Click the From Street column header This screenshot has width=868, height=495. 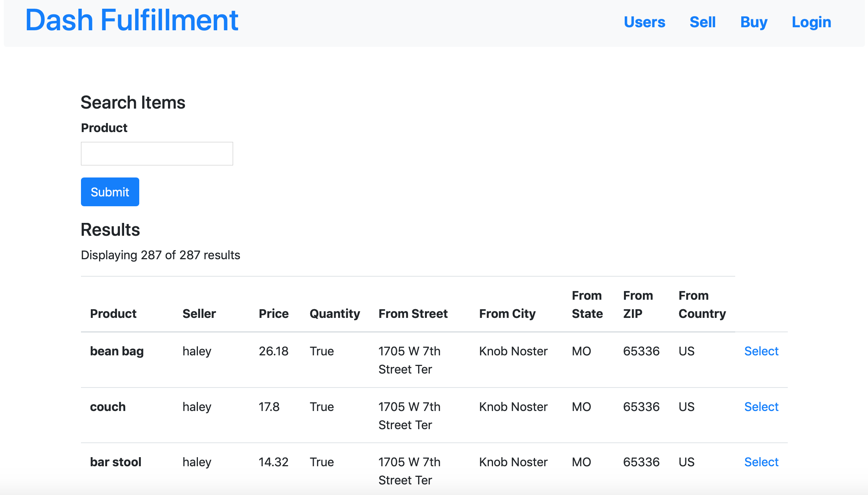pos(413,314)
